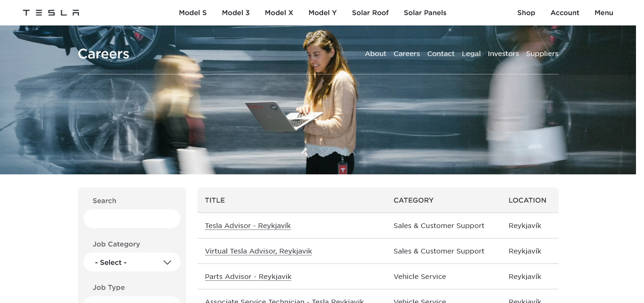Click into the Search input field
Viewport: 644px width, 303px height.
132,219
